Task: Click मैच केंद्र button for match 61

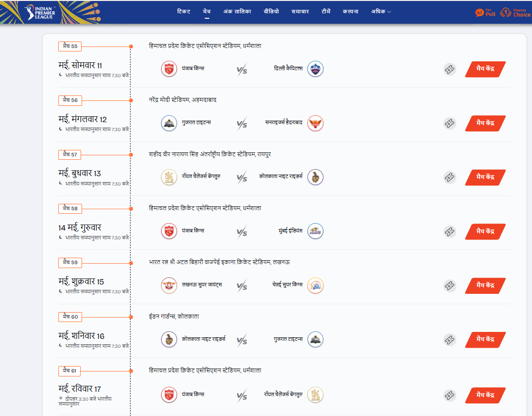Action: [x=485, y=395]
